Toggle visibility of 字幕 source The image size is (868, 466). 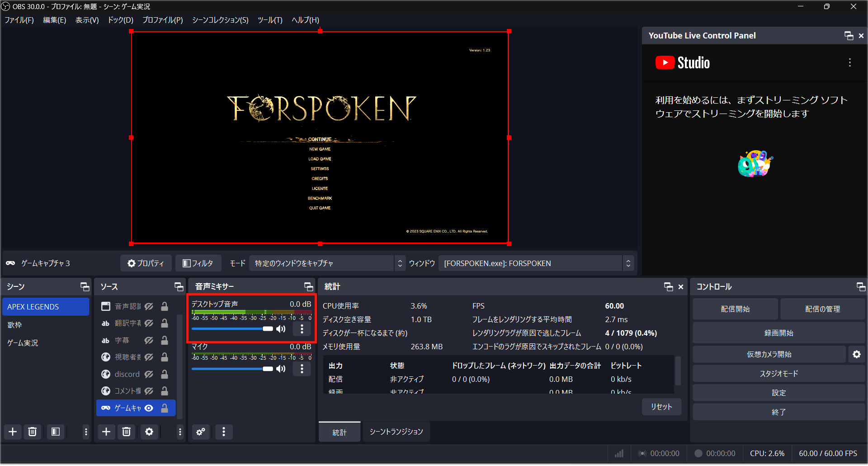coord(149,341)
